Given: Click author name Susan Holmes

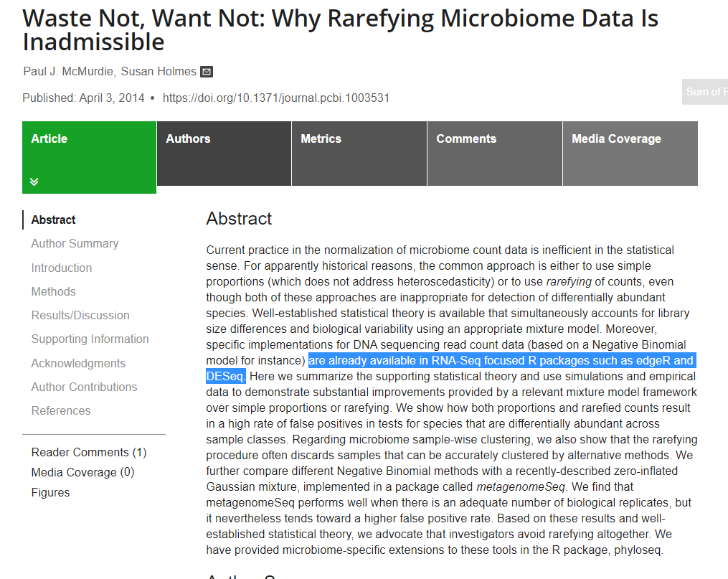Looking at the screenshot, I should tap(159, 71).
